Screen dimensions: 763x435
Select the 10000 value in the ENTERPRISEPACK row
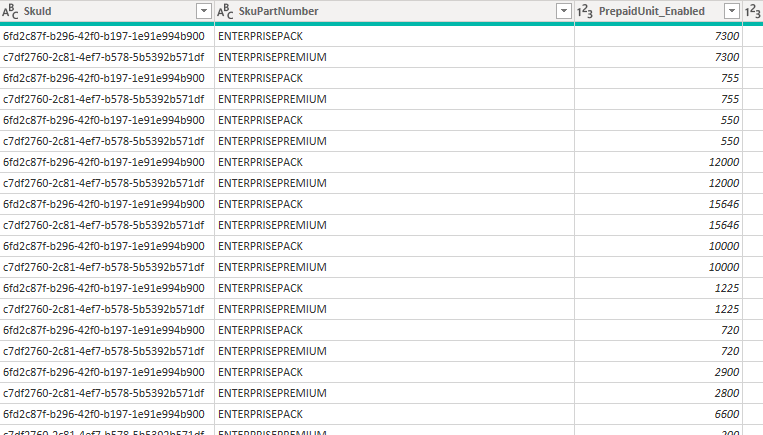[724, 246]
